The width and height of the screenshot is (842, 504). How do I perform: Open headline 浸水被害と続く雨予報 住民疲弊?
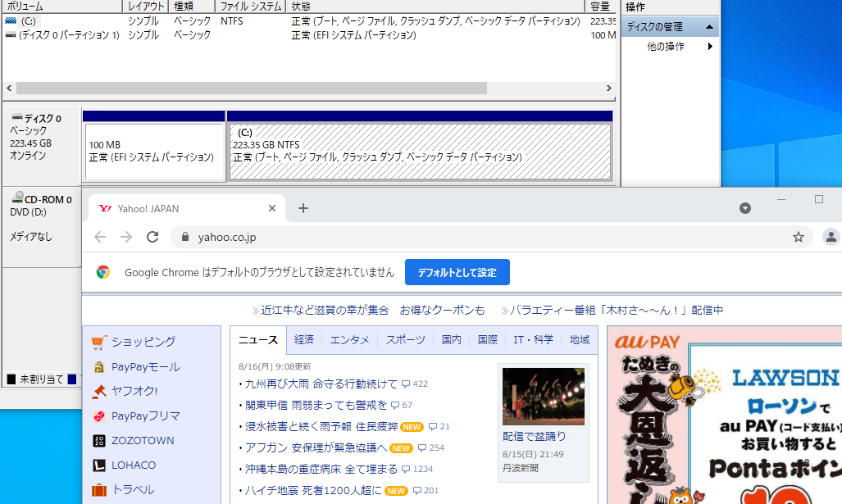(x=321, y=426)
